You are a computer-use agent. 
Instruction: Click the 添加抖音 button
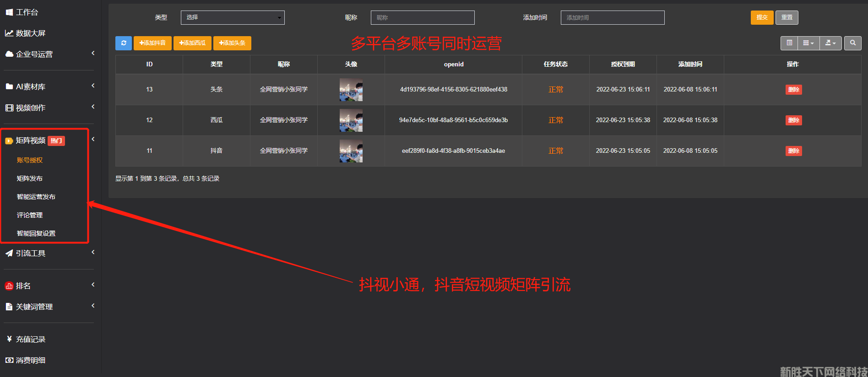pos(152,43)
